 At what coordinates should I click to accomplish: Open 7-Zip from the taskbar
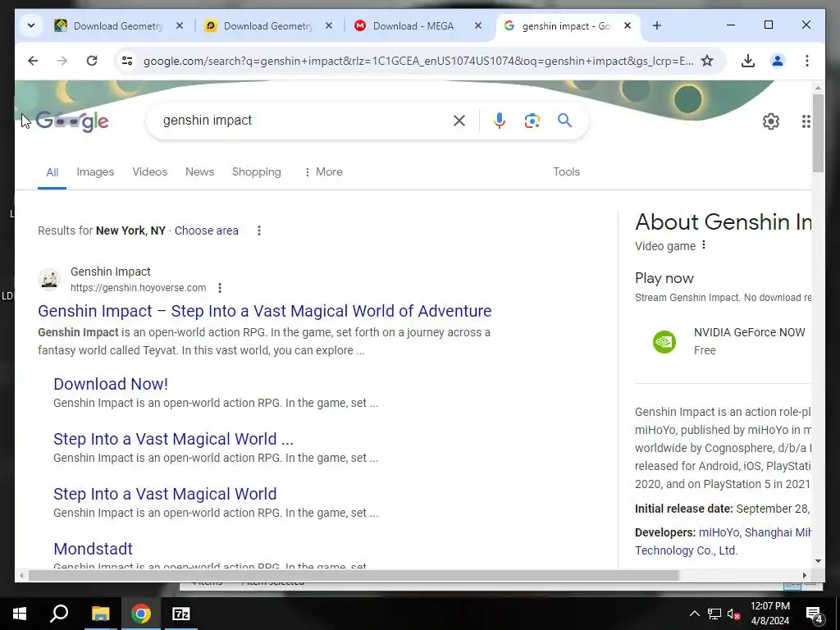[181, 614]
